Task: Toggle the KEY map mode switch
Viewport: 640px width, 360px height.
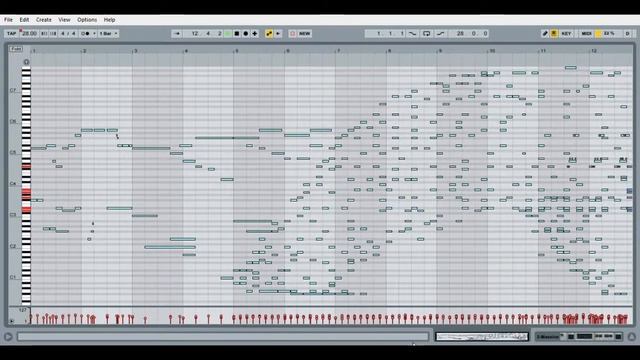Action: pos(566,33)
